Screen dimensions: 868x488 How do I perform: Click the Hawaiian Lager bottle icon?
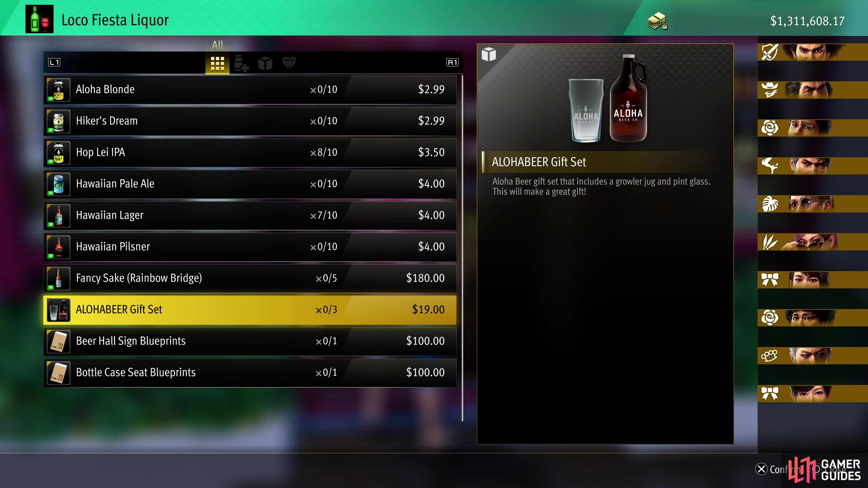pyautogui.click(x=58, y=216)
